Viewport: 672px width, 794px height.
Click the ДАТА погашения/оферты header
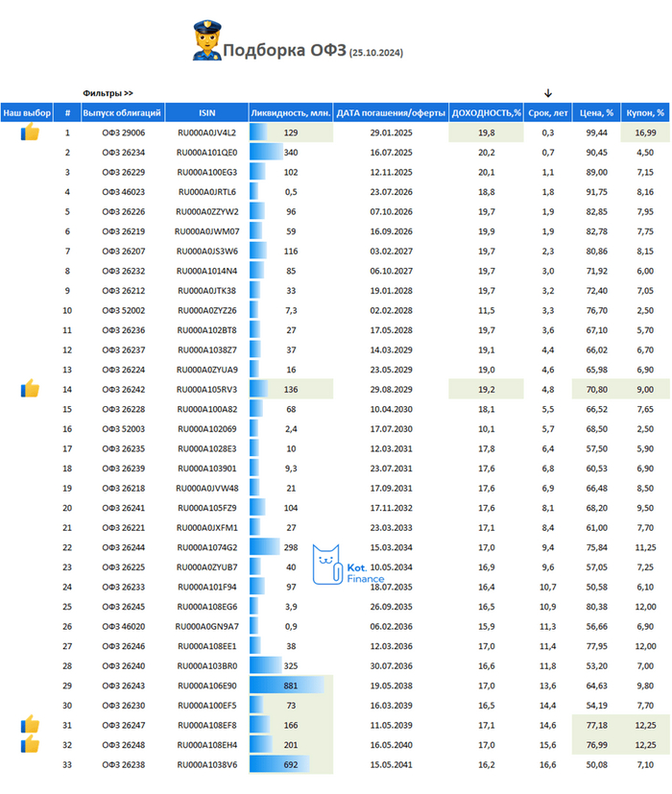point(391,112)
